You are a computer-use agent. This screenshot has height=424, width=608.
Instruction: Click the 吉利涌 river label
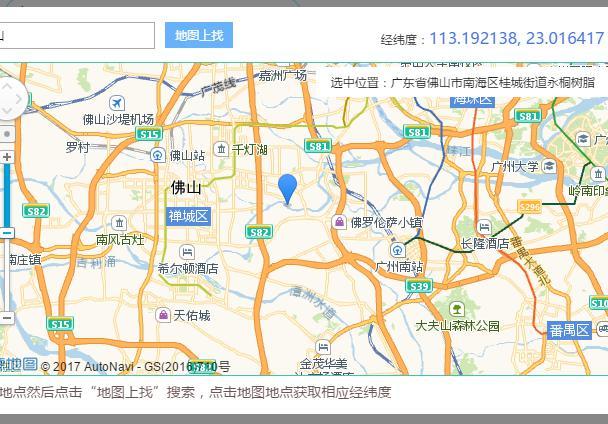pyautogui.click(x=96, y=263)
